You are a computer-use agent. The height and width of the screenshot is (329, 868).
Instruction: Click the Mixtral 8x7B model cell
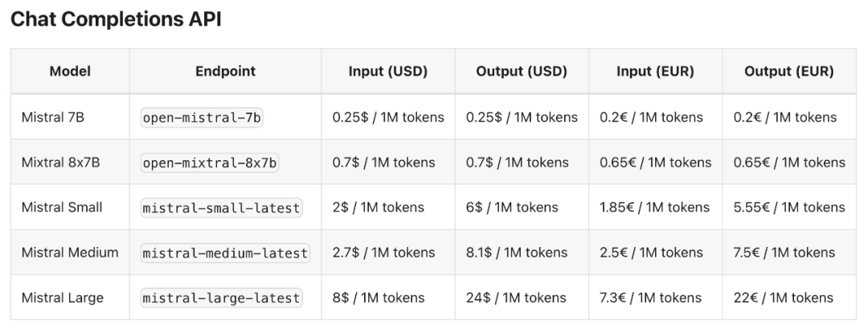tap(61, 162)
